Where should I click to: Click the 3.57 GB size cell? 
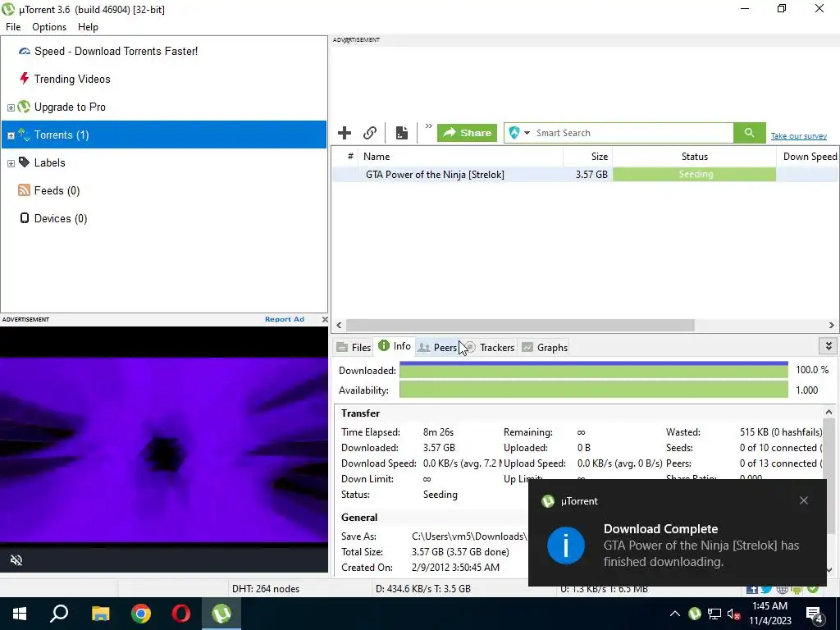(x=591, y=175)
